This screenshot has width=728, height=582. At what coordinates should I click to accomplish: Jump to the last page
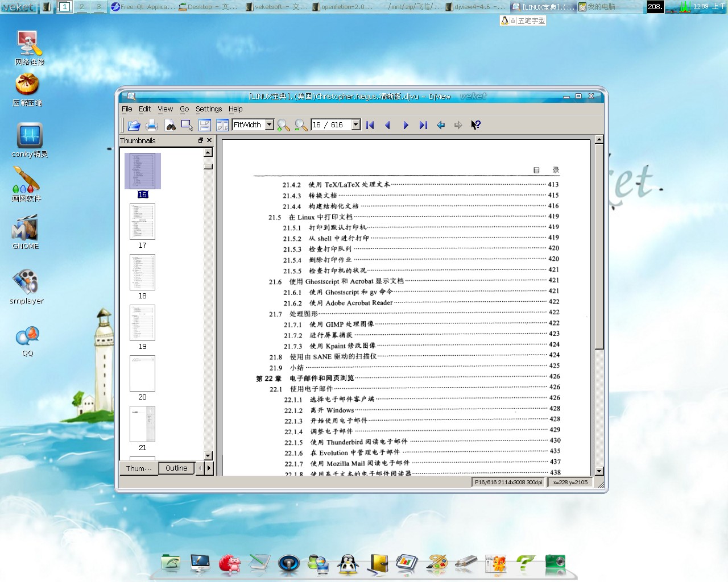coord(423,125)
